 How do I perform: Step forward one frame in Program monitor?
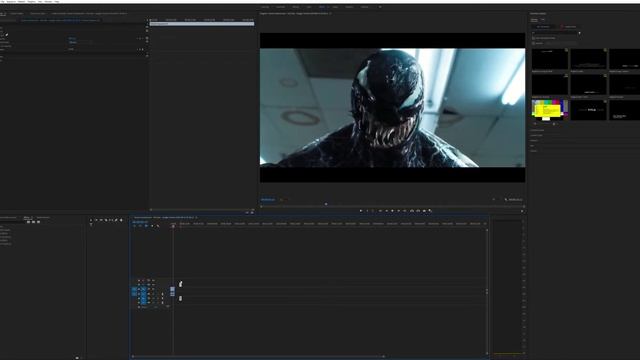click(x=398, y=211)
